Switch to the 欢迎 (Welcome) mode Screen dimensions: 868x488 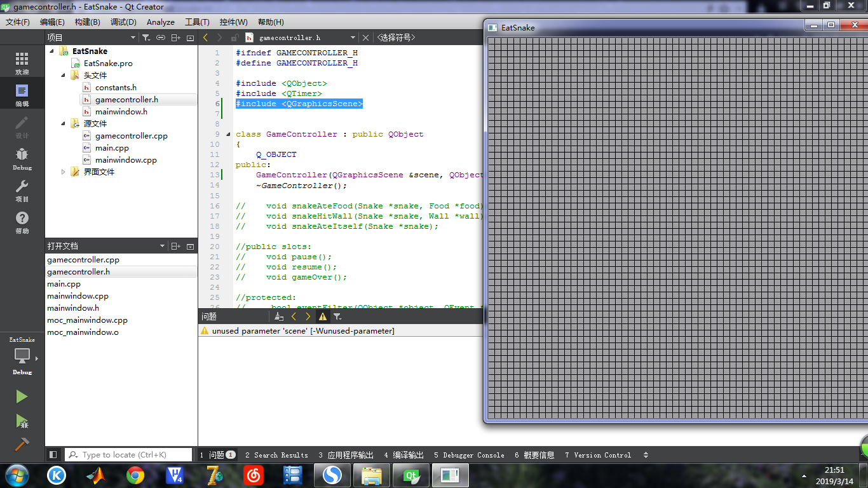22,61
